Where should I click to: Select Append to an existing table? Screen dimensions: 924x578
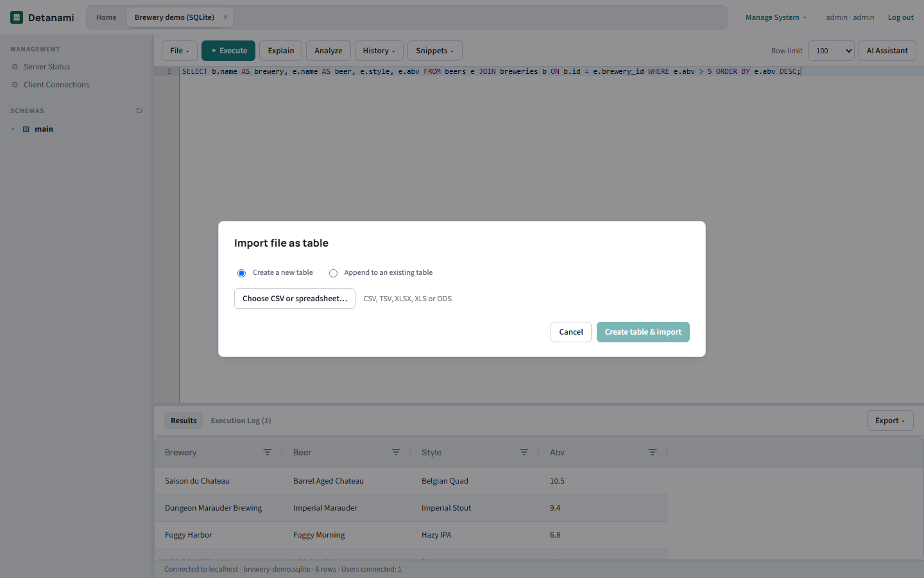(333, 273)
